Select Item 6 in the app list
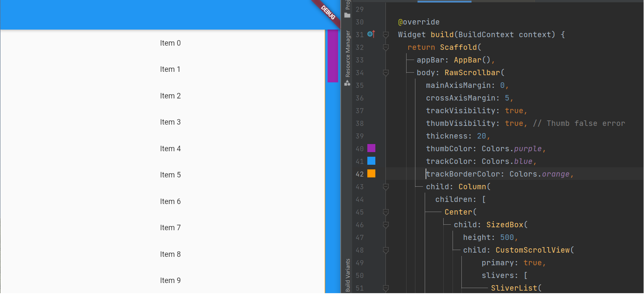 (170, 201)
